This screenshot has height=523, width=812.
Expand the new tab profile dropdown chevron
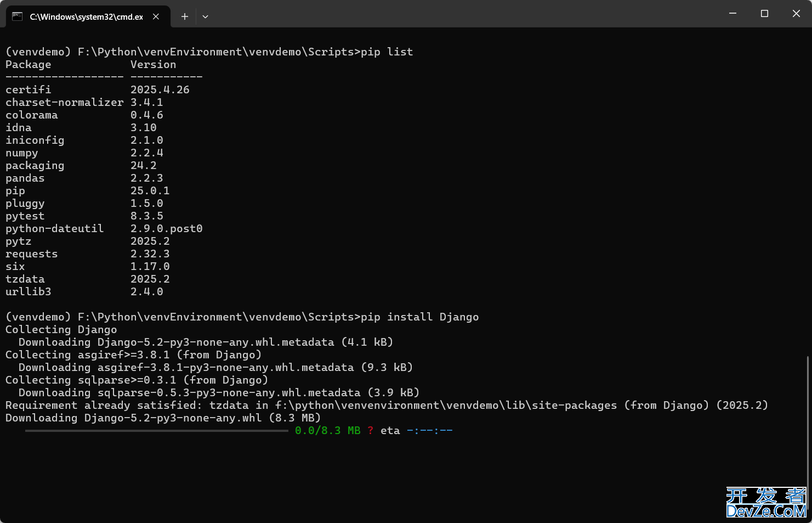point(205,16)
